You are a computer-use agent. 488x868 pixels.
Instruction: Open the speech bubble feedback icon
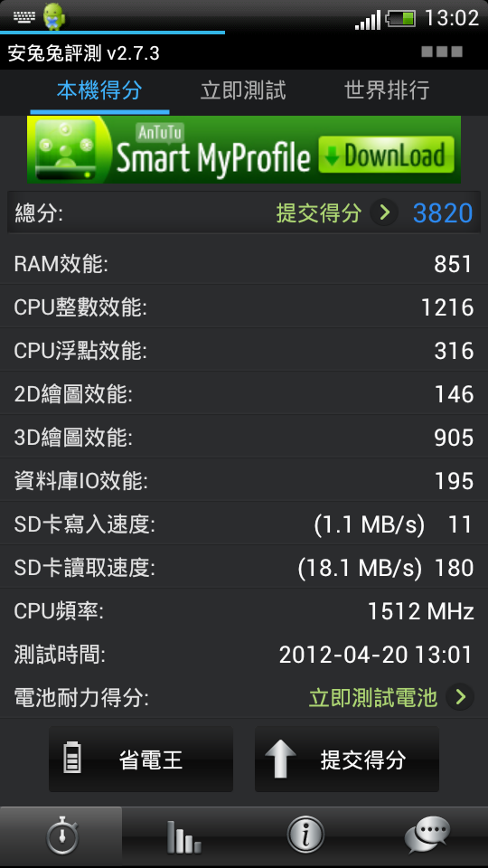(x=427, y=835)
